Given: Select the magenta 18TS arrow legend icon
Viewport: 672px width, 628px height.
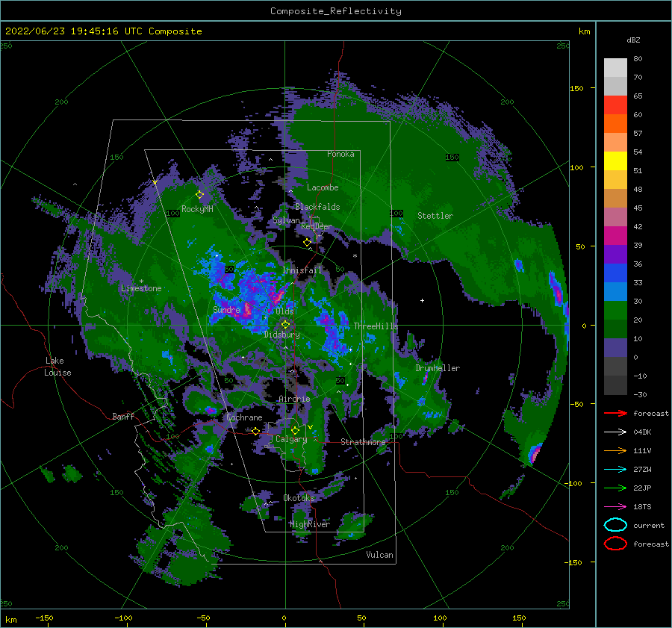Looking at the screenshot, I should pos(615,506).
